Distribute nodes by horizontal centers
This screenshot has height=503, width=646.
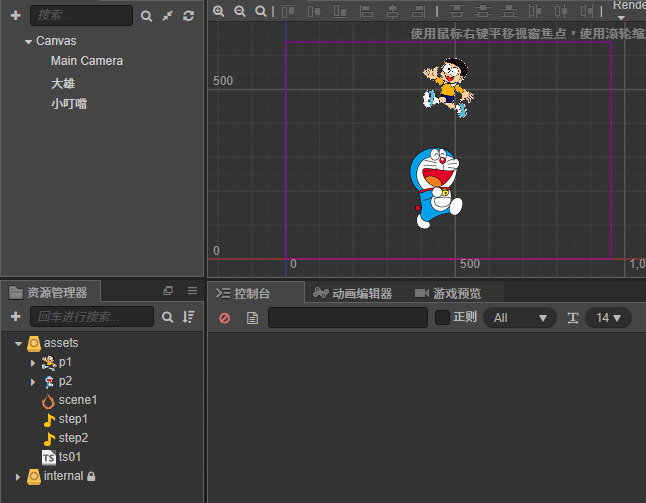pyautogui.click(x=561, y=11)
